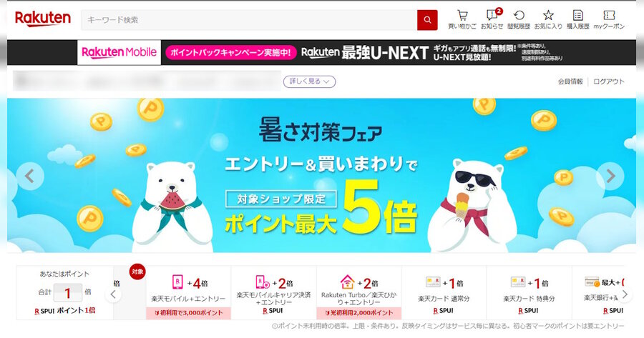Expand the 詳しく見る dropdown
The height and width of the screenshot is (338, 644).
pos(309,81)
